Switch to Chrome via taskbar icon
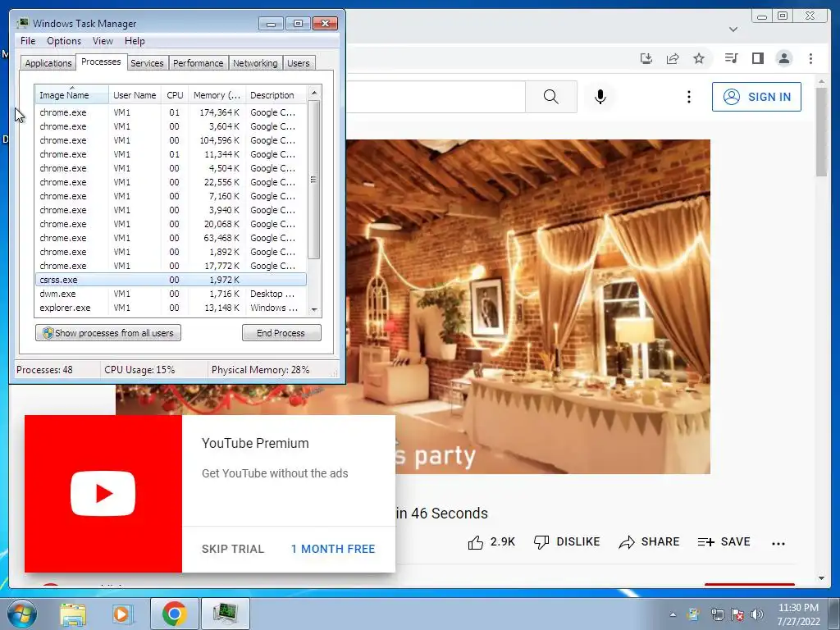Image resolution: width=840 pixels, height=630 pixels. coord(175,614)
